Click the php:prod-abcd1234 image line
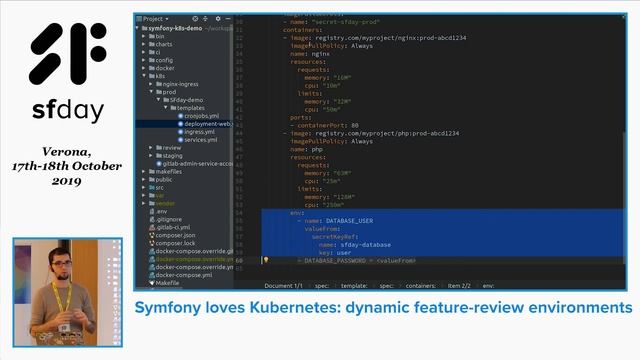 [x=371, y=133]
